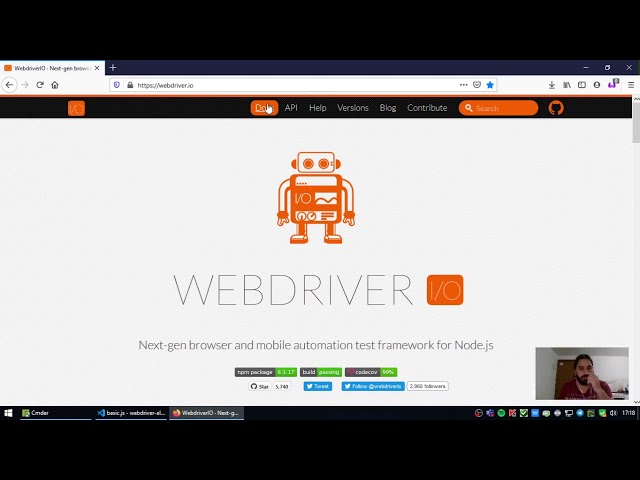Click the Follow @webdriverio button

tap(373, 386)
